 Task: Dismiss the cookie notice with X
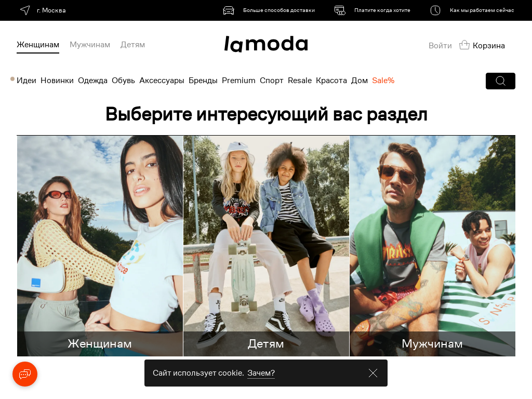(x=373, y=373)
